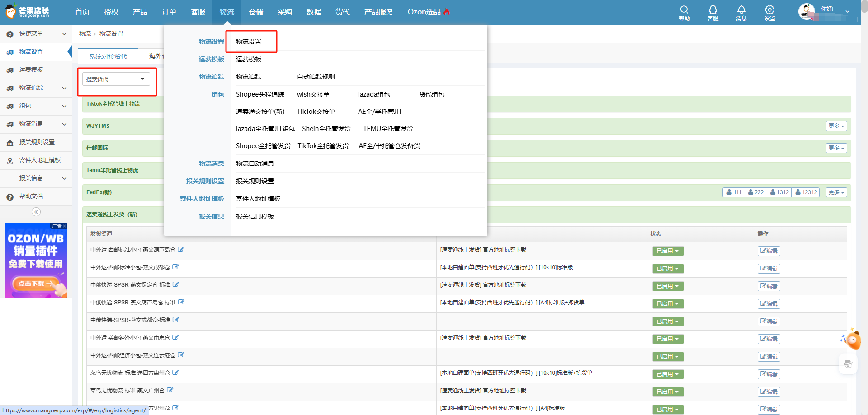Open 订单 in top navigation
The image size is (868, 415).
pos(169,12)
